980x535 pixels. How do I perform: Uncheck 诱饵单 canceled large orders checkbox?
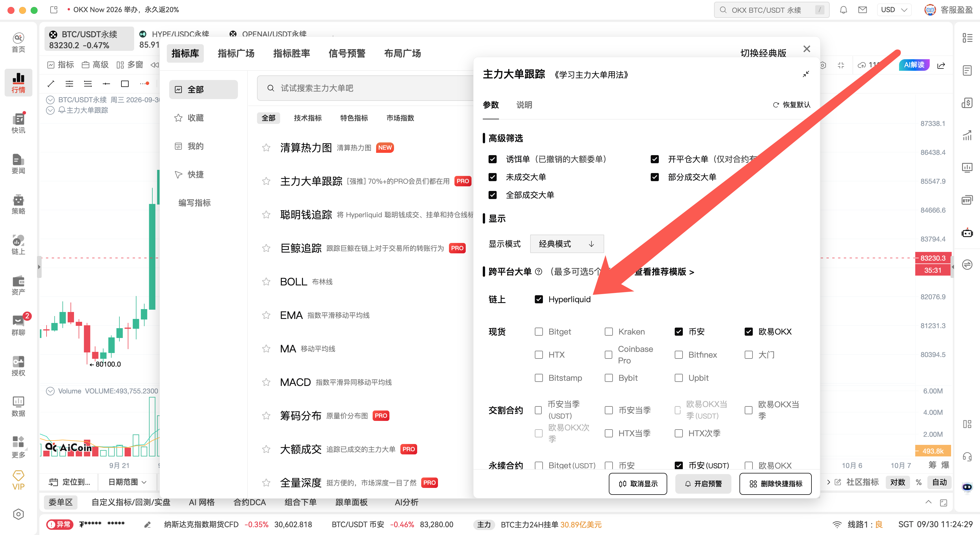point(493,159)
